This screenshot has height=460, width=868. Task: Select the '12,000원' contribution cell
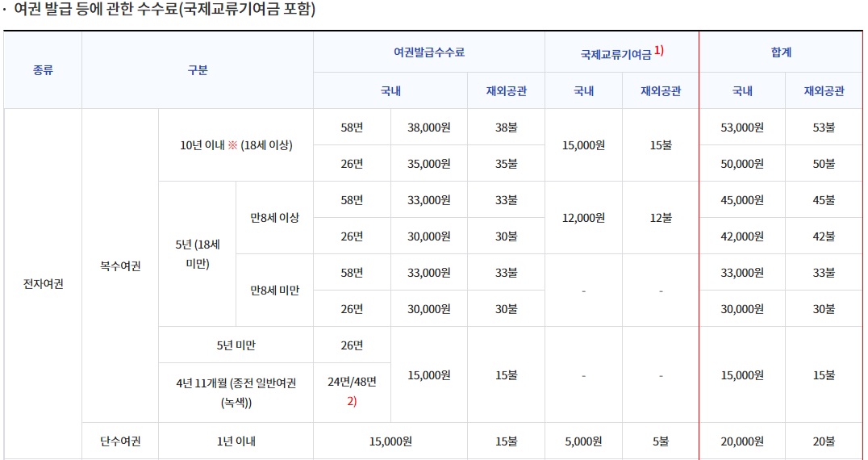(x=583, y=218)
